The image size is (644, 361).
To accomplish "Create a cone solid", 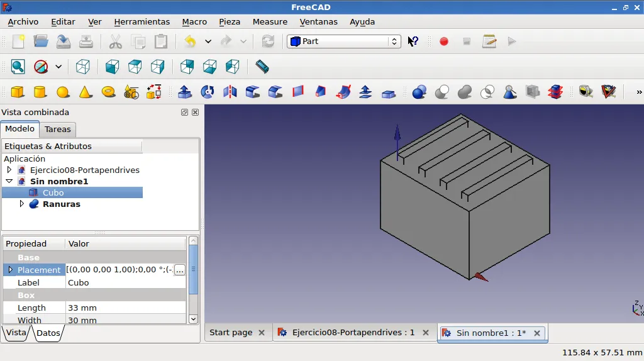I will (86, 92).
